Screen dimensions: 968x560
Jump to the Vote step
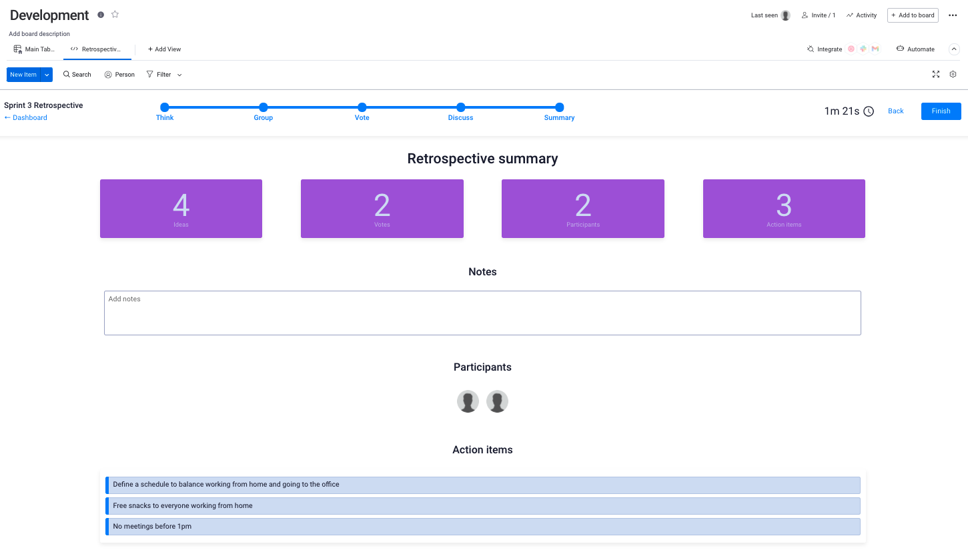click(x=362, y=107)
